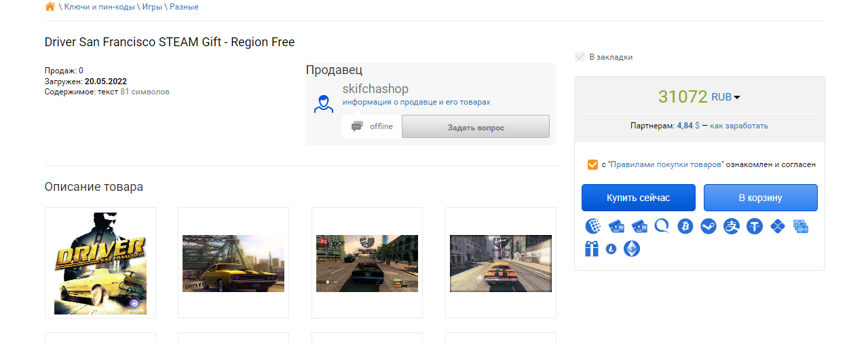Toggle the "В закладки" bookmark checkbox
Screen dimensions: 868x343
click(x=580, y=57)
